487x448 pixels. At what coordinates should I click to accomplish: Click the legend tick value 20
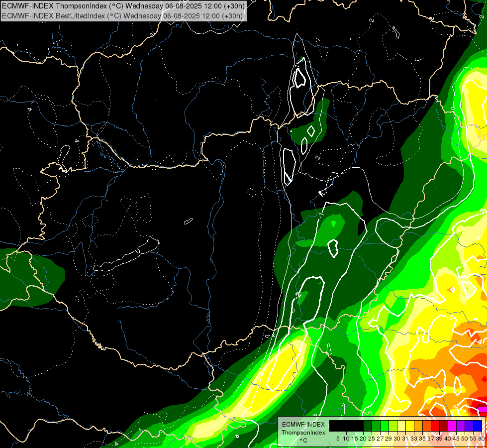(364, 439)
